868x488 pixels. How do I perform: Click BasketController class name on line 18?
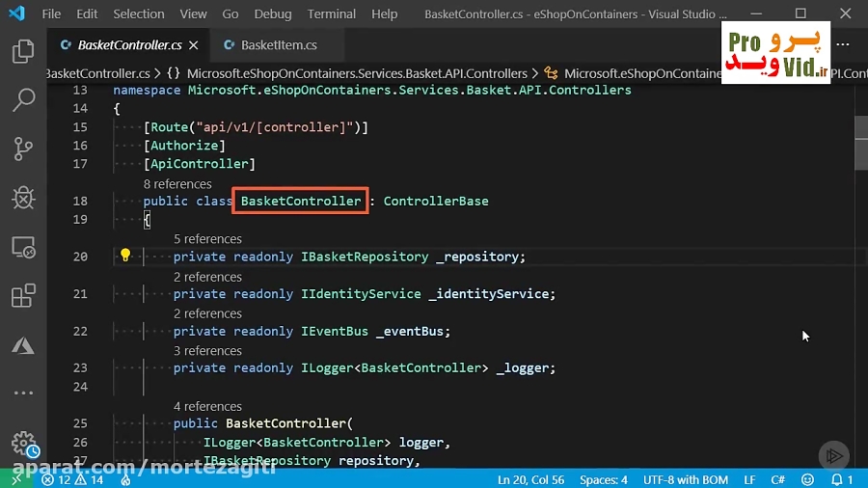(301, 201)
